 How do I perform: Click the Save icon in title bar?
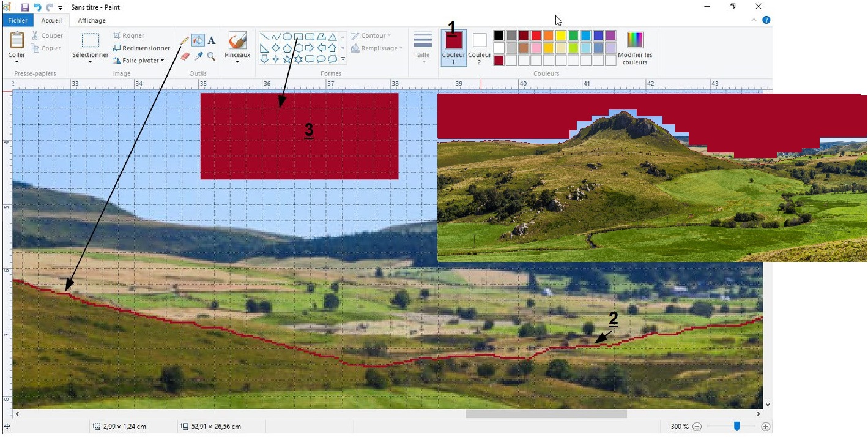coord(25,7)
